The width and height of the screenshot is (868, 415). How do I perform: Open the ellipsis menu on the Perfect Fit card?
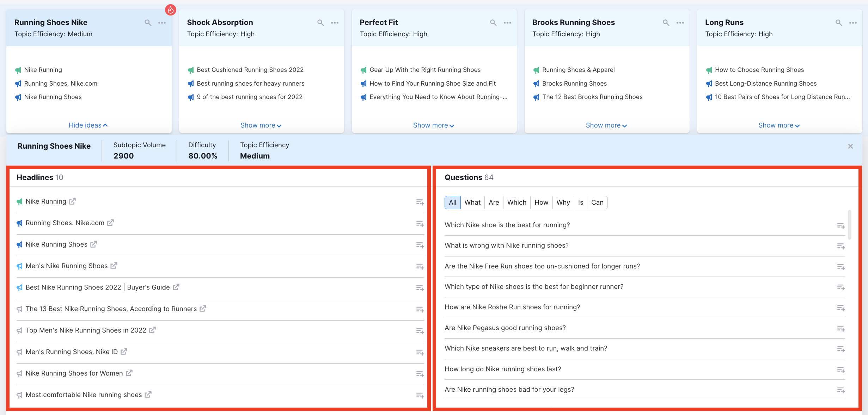click(508, 22)
